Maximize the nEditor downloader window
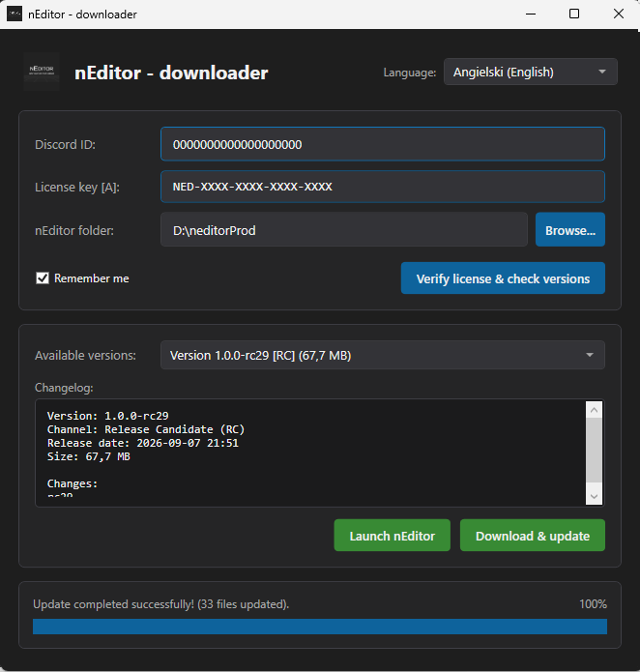The image size is (640, 672). 574,14
